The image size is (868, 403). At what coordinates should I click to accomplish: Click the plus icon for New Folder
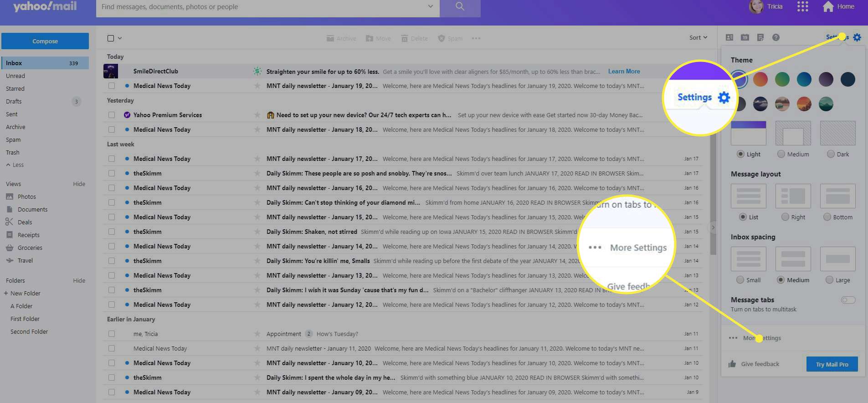pyautogui.click(x=6, y=293)
